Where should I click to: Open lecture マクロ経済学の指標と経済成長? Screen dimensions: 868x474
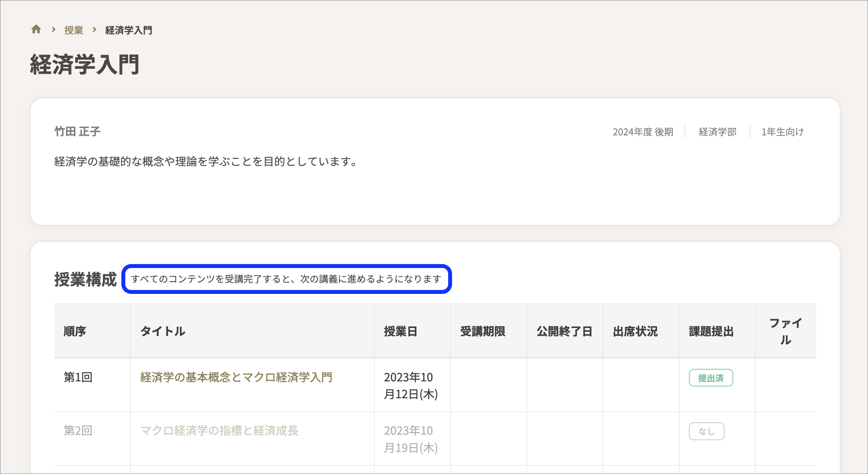(x=219, y=430)
